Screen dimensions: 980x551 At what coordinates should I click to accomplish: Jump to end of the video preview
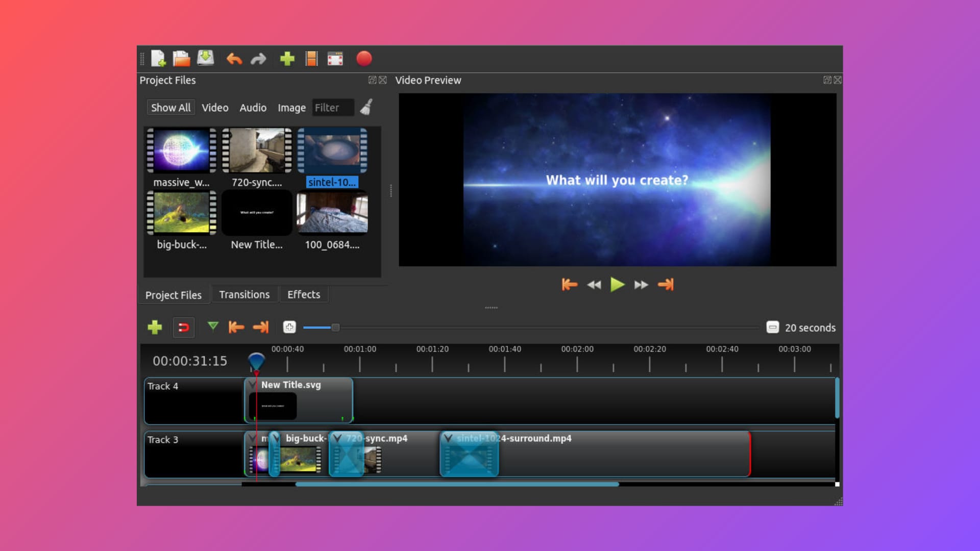(x=666, y=284)
